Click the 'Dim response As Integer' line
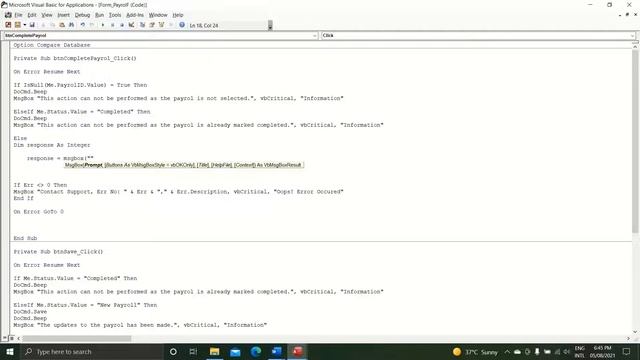Screen dimensions: 640x360 point(52,145)
